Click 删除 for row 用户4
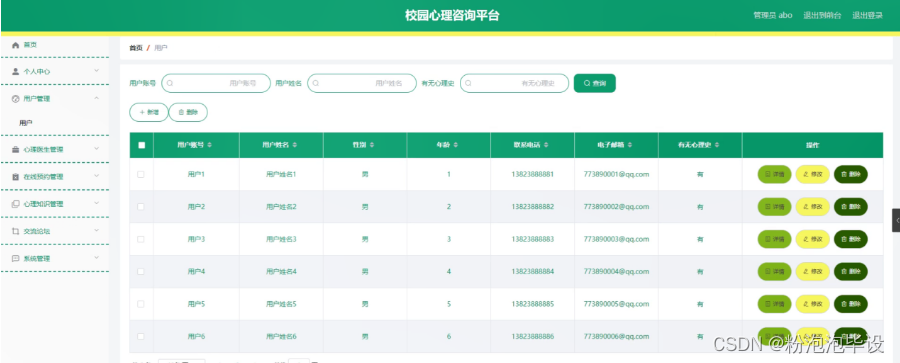The width and height of the screenshot is (900, 363). pyautogui.click(x=851, y=271)
